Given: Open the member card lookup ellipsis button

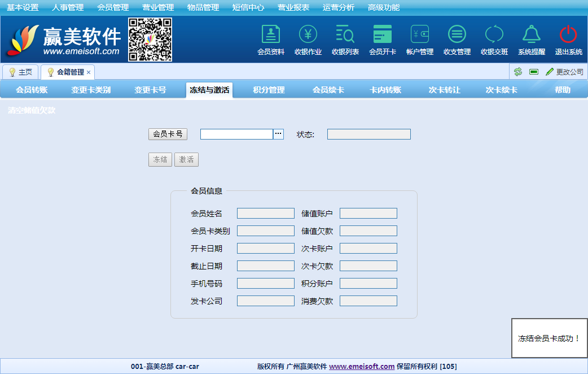Looking at the screenshot, I should [x=278, y=134].
